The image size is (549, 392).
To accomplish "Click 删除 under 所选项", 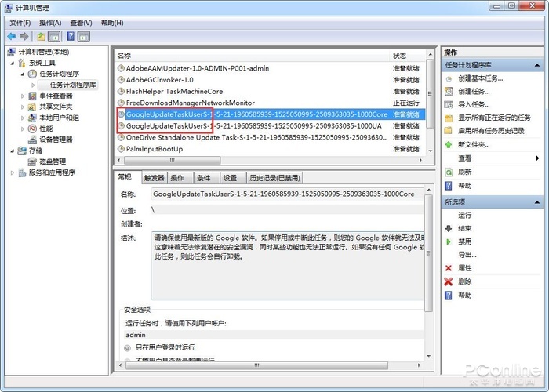I will (464, 281).
